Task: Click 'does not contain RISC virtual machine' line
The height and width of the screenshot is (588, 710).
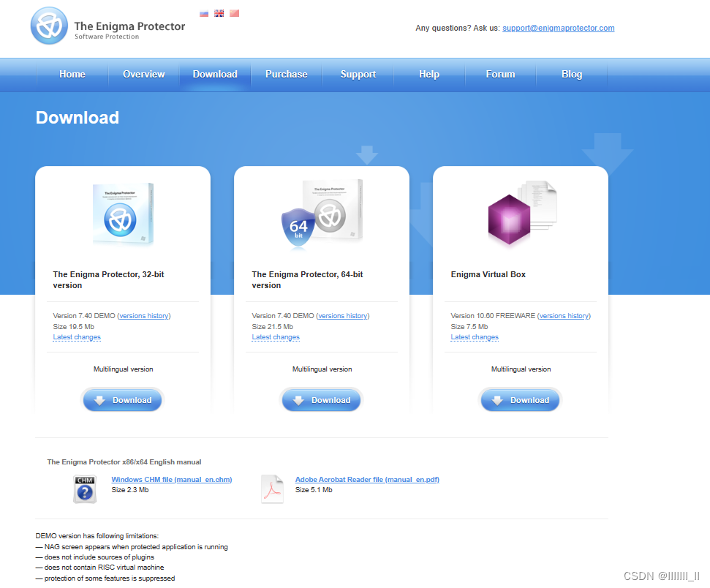Action: pyautogui.click(x=99, y=568)
